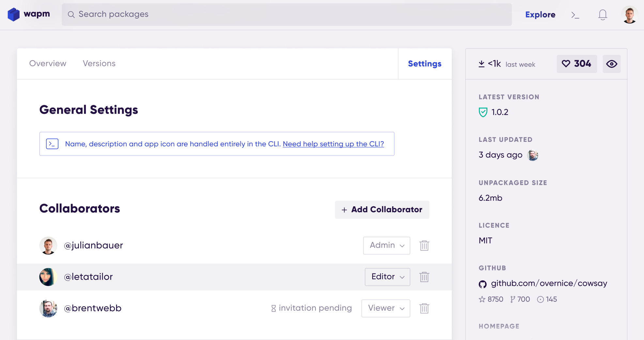Click the GitHub octocat icon

(483, 284)
